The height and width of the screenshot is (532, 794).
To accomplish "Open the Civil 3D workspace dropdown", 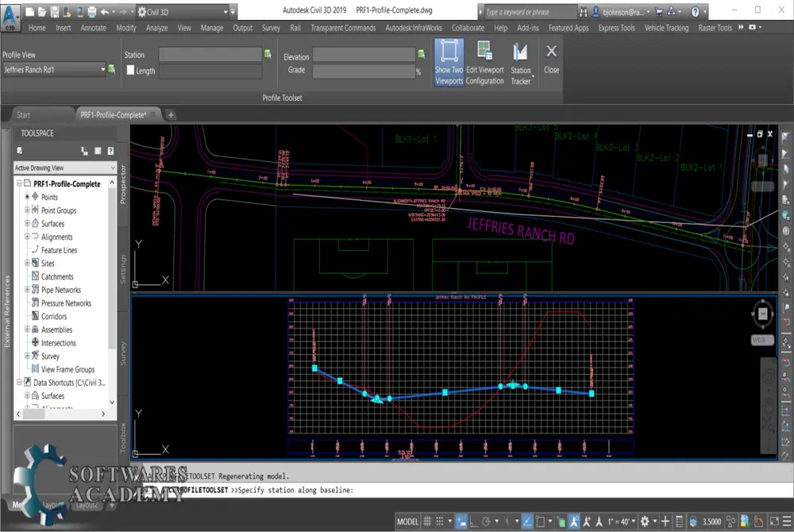I will (x=183, y=12).
